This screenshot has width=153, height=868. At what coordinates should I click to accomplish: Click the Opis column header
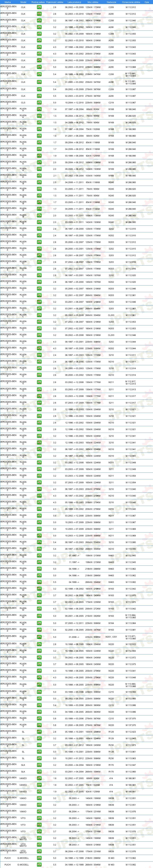[147, 2]
